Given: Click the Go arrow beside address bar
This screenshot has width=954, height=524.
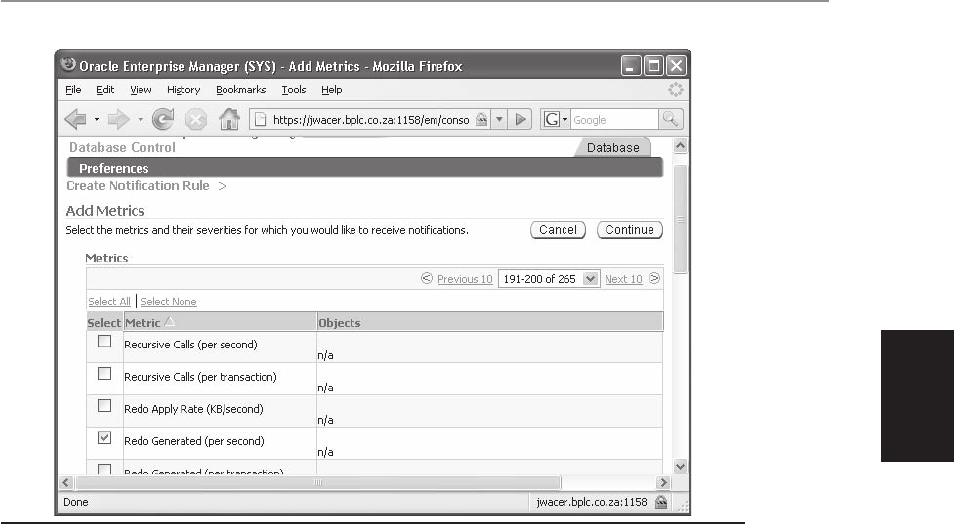Looking at the screenshot, I should click(x=520, y=119).
